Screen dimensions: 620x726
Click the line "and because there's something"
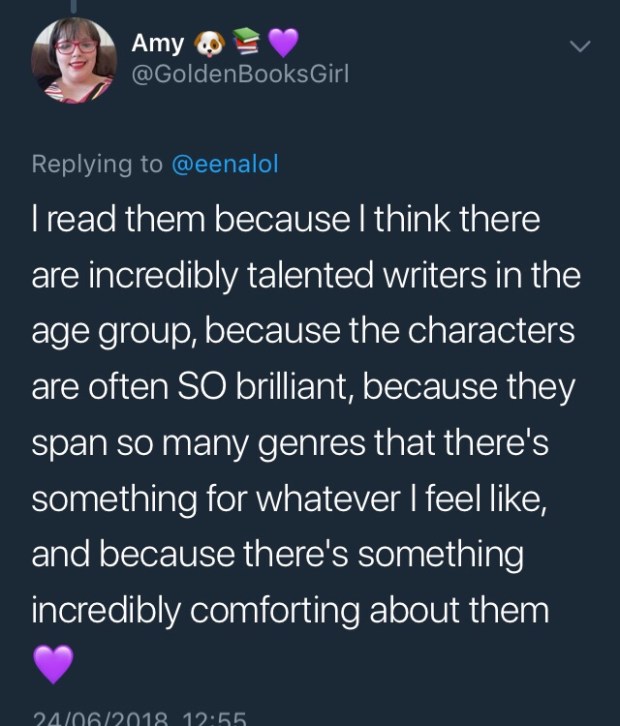277,551
